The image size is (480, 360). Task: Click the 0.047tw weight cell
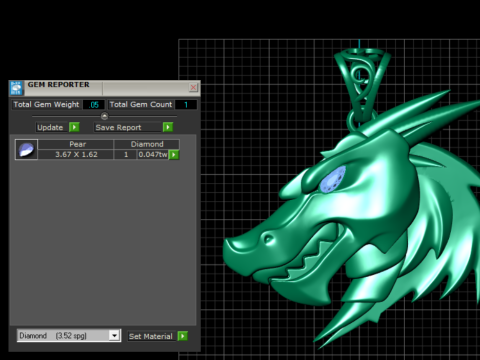coord(153,154)
